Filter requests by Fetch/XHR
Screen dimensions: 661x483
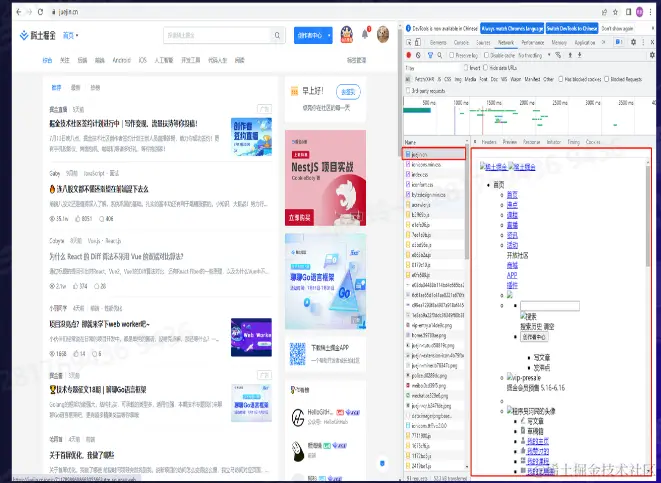click(x=424, y=79)
